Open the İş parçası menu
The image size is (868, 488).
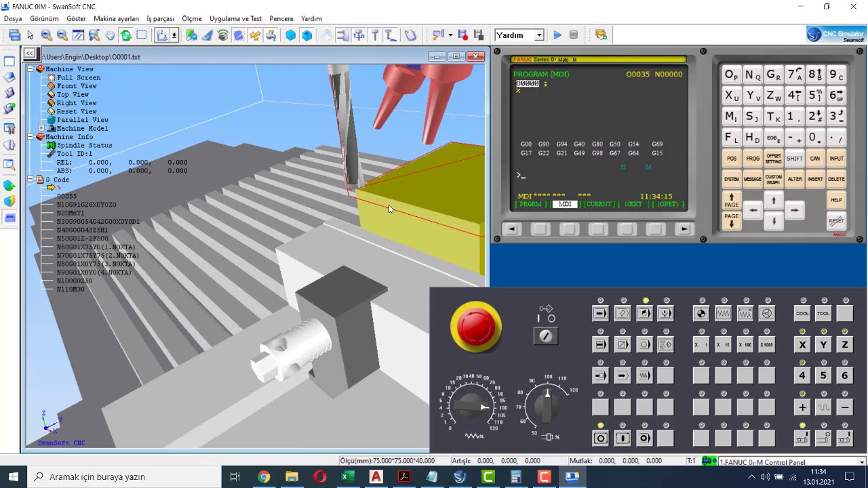point(160,18)
